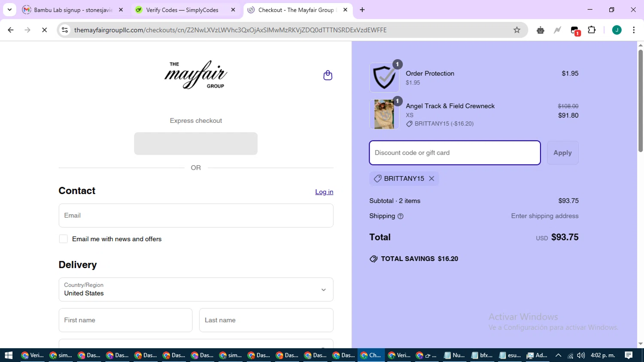Open the Windows Start menu
Screen dimensions: 644x362
(9, 355)
